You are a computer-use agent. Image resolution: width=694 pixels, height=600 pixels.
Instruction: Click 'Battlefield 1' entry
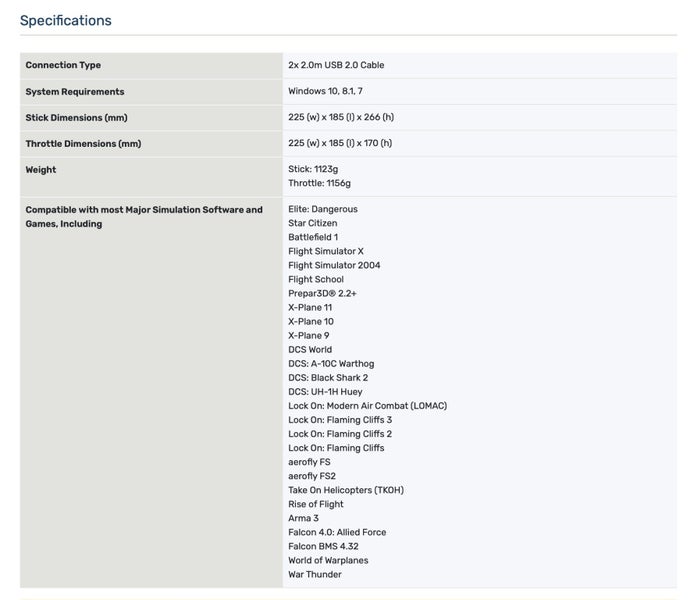click(x=313, y=237)
